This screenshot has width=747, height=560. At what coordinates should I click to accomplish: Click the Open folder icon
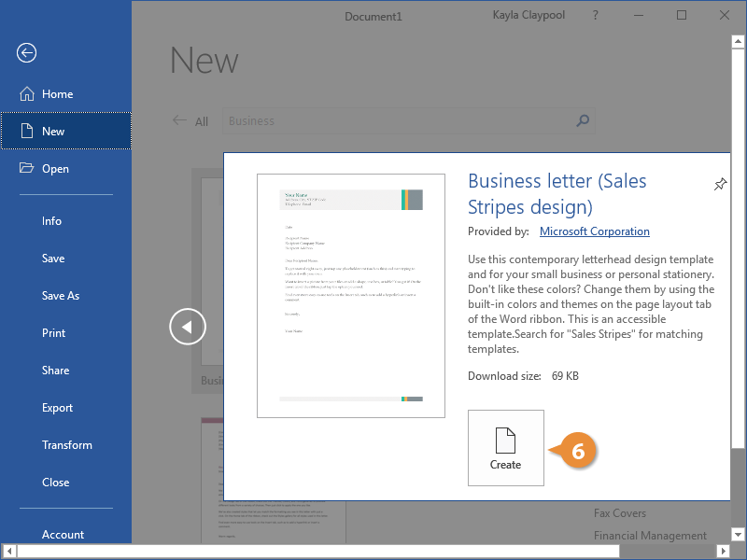point(25,169)
